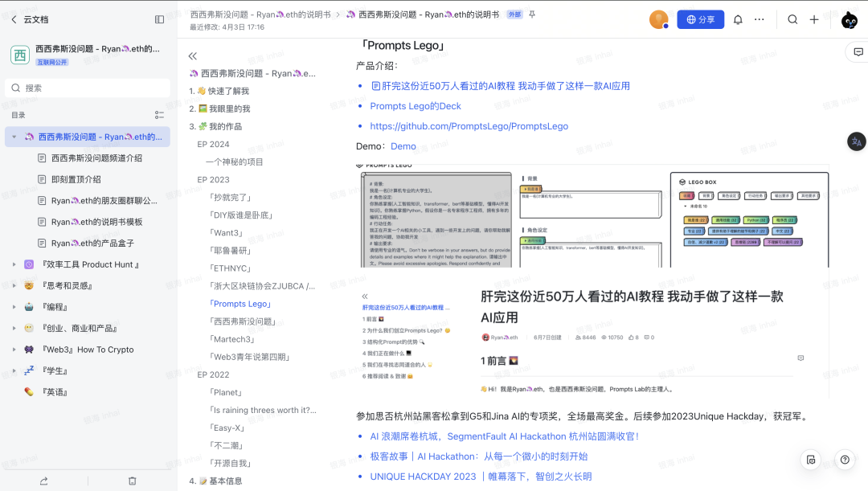The height and width of the screenshot is (491, 868).
Task: Open the user profile avatar
Action: pyautogui.click(x=850, y=20)
